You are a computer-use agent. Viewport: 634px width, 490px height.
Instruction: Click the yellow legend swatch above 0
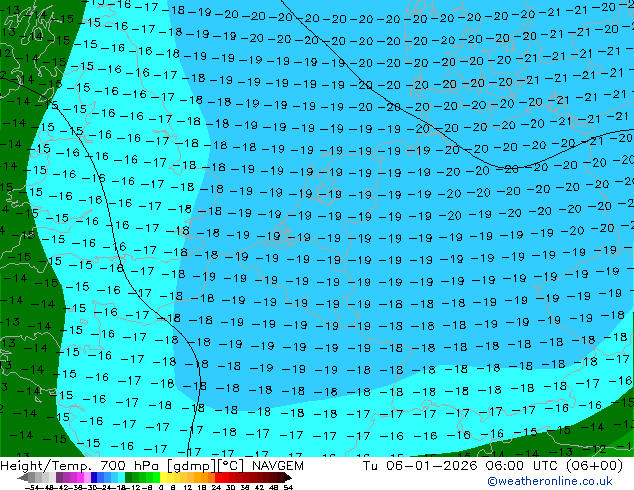pyautogui.click(x=163, y=477)
